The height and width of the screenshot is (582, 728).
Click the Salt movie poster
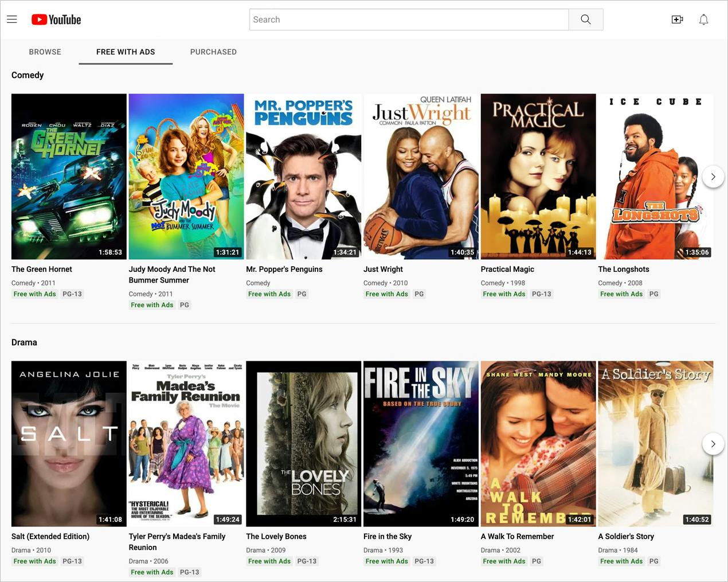click(68, 443)
